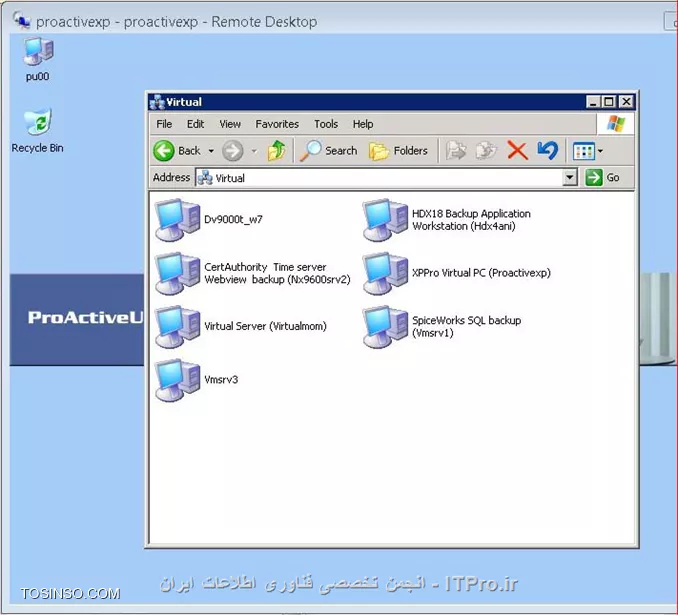678x615 pixels.
Task: Show the Folders pane
Action: (x=398, y=151)
